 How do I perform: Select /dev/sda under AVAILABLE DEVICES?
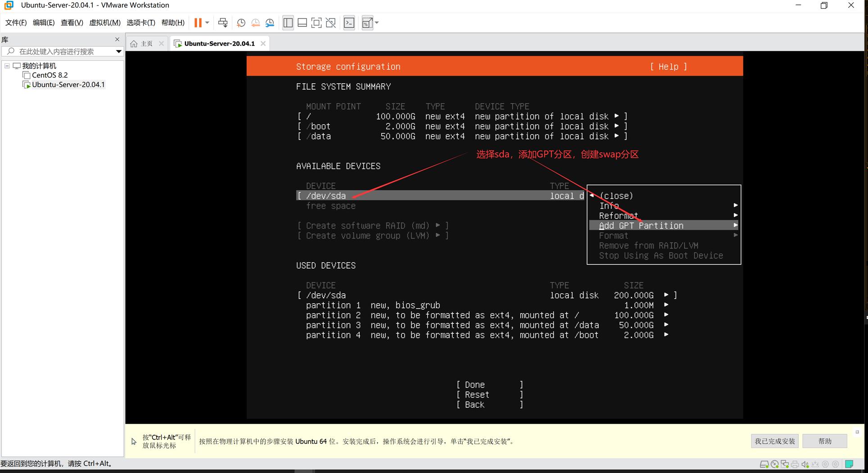tap(441, 196)
